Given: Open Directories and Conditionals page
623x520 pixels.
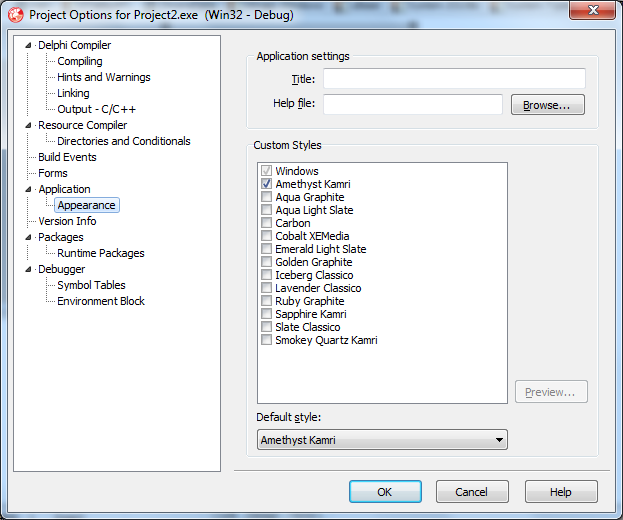Looking at the screenshot, I should 124,141.
